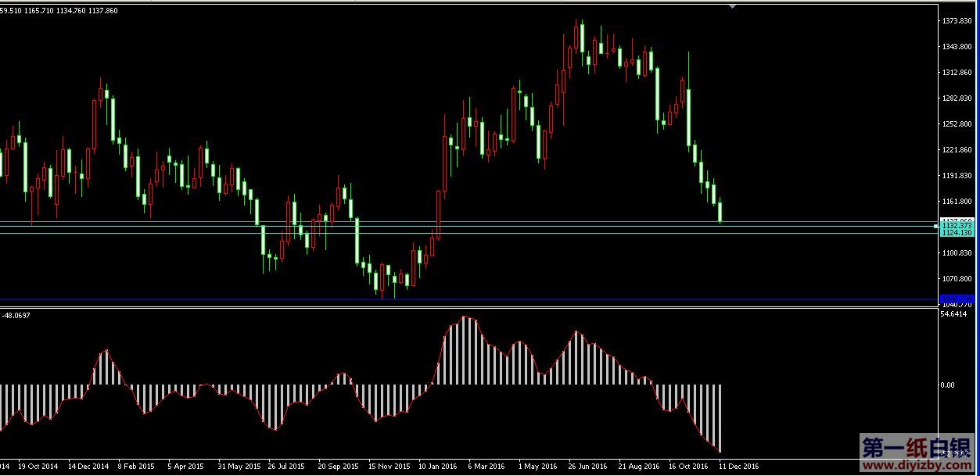This screenshot has height=476, width=980.
Task: Click the 1124.130 price tag on axis
Action: [957, 233]
